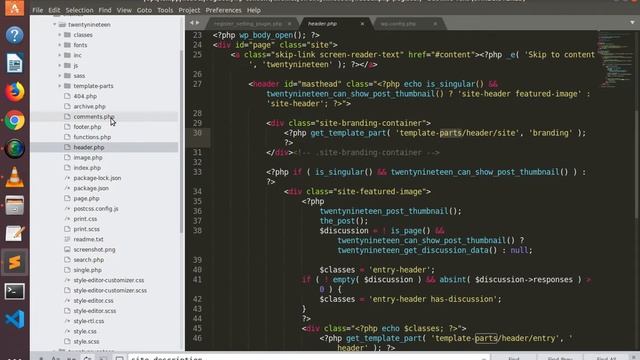The height and width of the screenshot is (360, 640).
Task: Open footer.php in the sidebar
Action: (x=87, y=127)
